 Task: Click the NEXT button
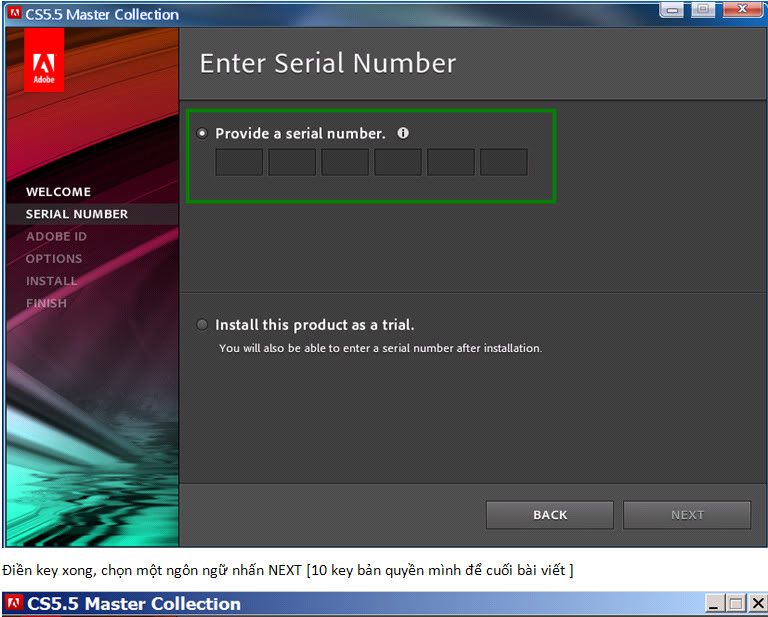click(x=687, y=515)
